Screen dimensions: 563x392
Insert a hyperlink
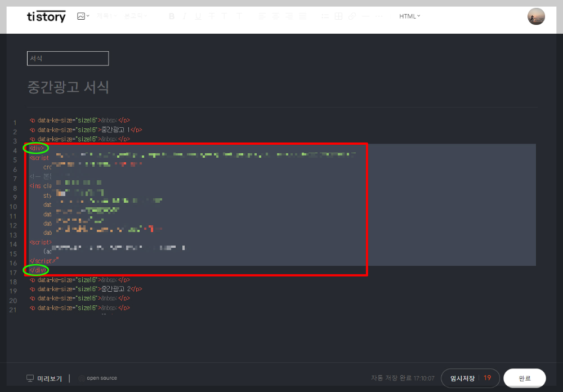352,16
